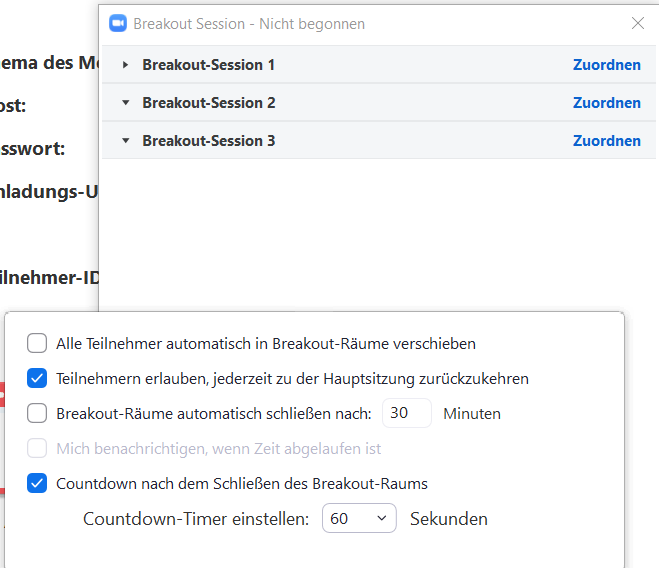Screen dimensions: 659x568
Task: Click Zuordnen for Breakout-Session 1
Action: tap(606, 65)
